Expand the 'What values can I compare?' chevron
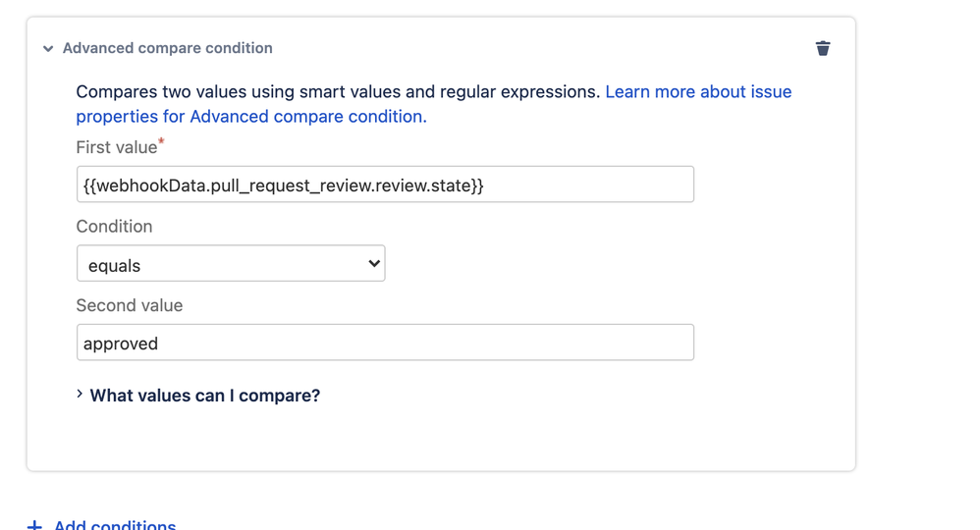The width and height of the screenshot is (980, 530). coord(80,395)
